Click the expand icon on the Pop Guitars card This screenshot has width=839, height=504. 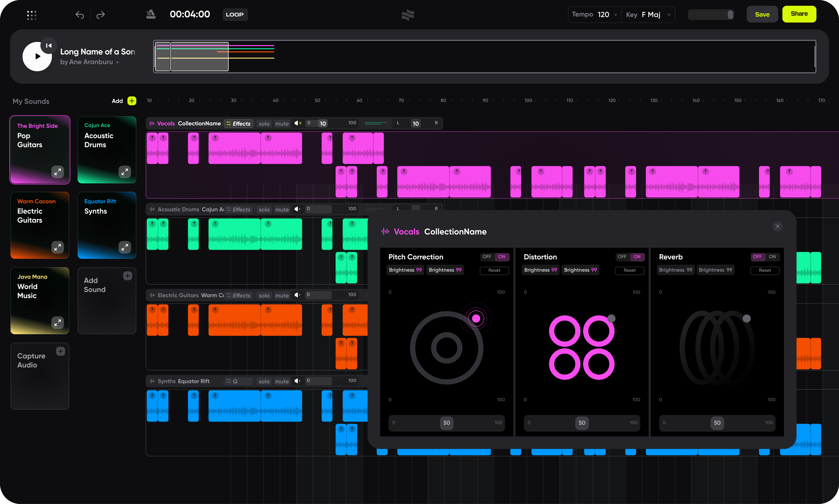coord(58,172)
